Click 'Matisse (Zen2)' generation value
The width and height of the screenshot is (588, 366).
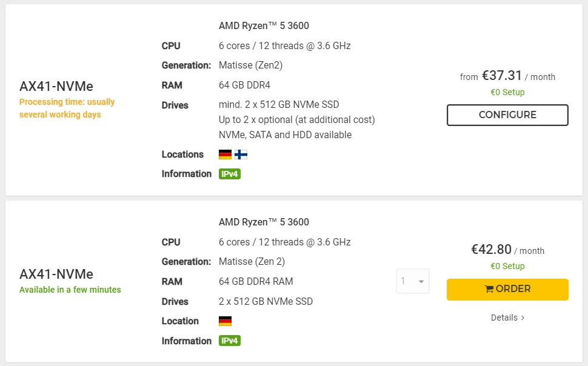[250, 65]
